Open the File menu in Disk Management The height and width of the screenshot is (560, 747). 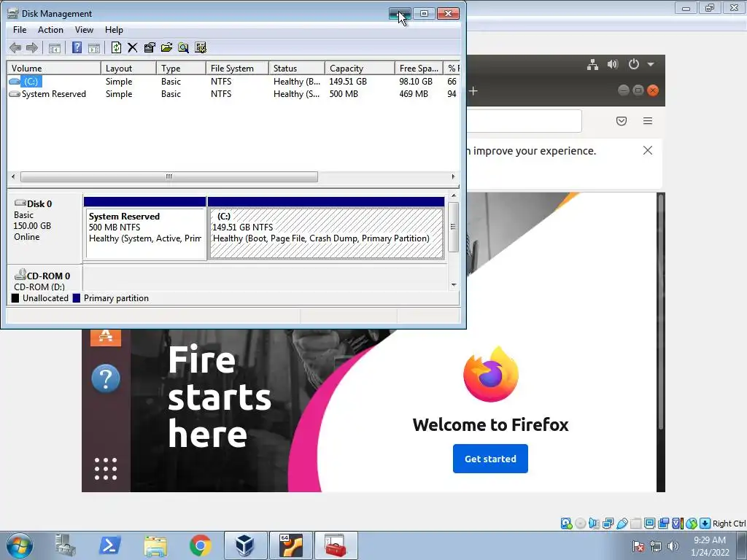coord(20,29)
